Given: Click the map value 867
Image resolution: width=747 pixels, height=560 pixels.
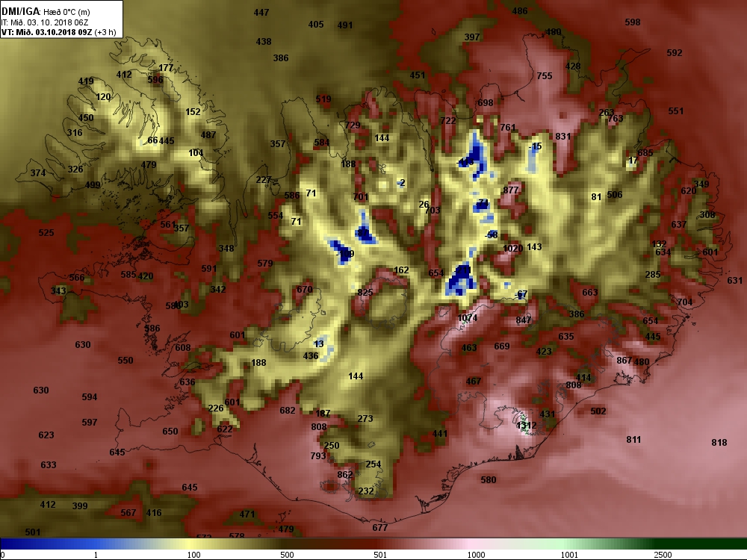Looking at the screenshot, I should (x=624, y=361).
